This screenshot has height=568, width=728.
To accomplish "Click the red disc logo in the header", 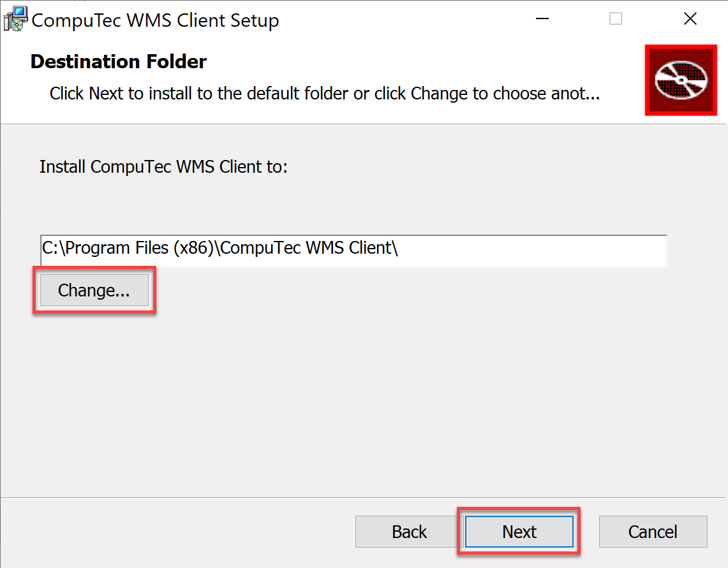I will pyautogui.click(x=681, y=80).
